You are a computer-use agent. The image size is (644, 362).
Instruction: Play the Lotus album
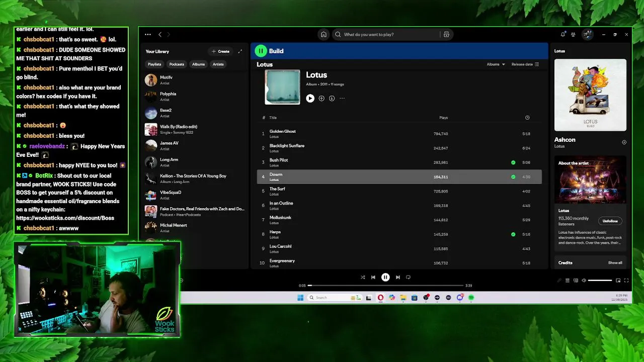tap(310, 98)
